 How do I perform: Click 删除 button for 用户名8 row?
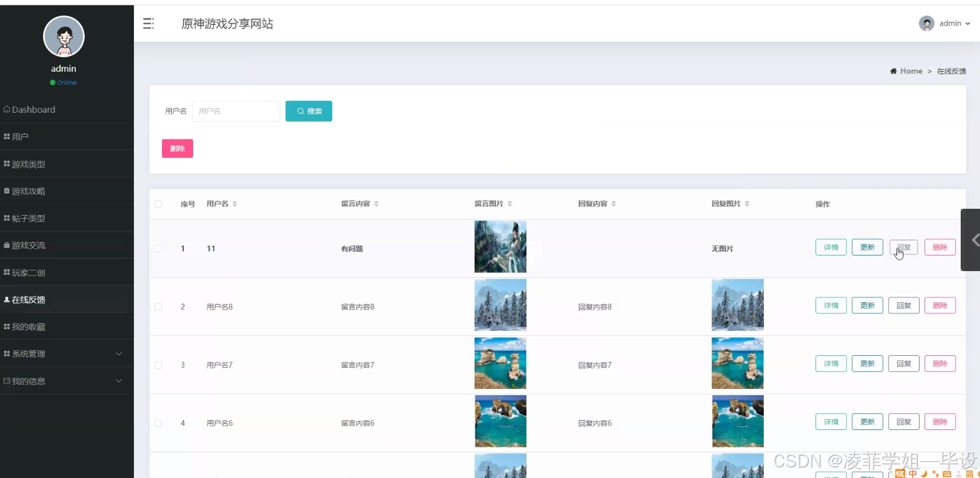click(940, 305)
